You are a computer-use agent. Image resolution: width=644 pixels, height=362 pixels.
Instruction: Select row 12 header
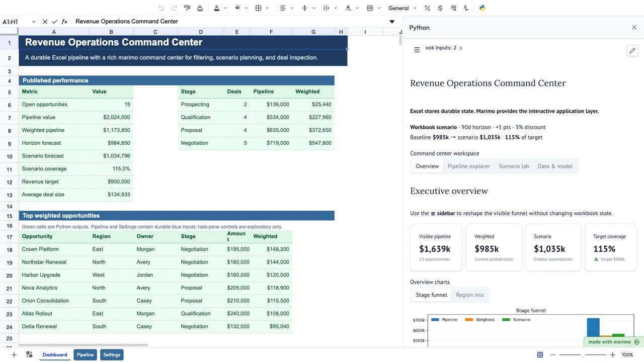[x=9, y=182]
